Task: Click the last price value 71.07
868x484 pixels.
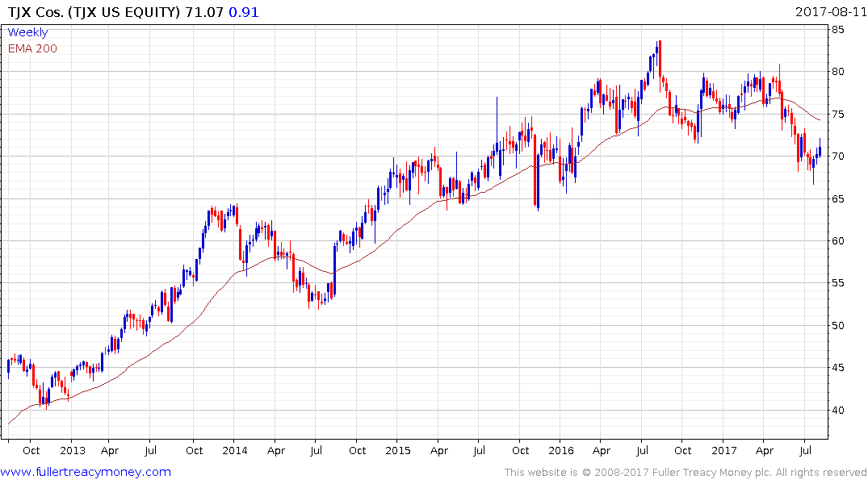Action: [204, 12]
